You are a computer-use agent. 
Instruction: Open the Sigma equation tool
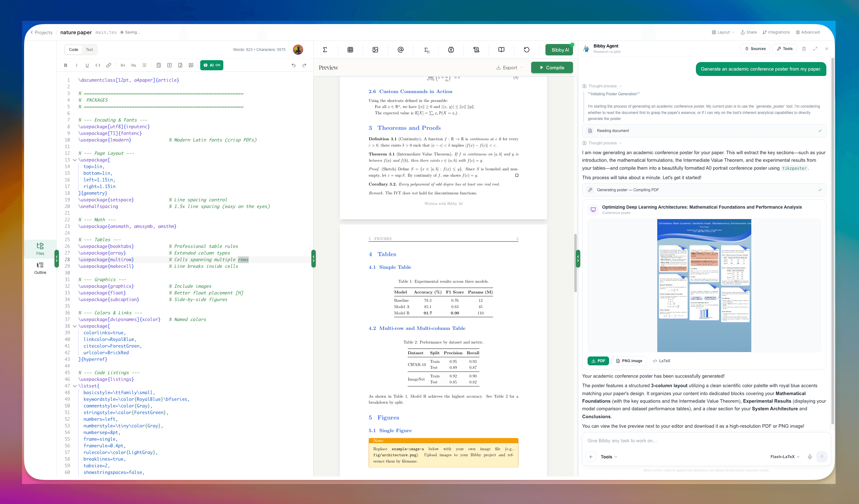click(x=325, y=50)
